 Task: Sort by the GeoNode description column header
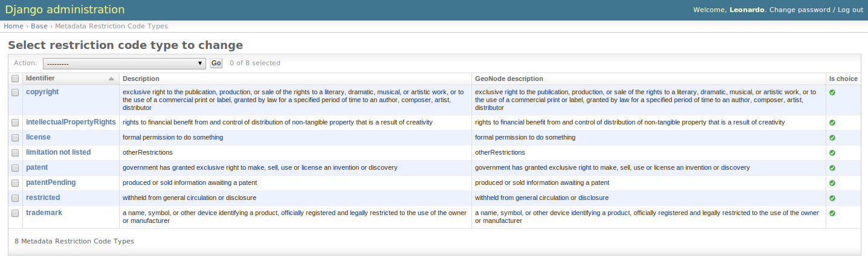509,79
